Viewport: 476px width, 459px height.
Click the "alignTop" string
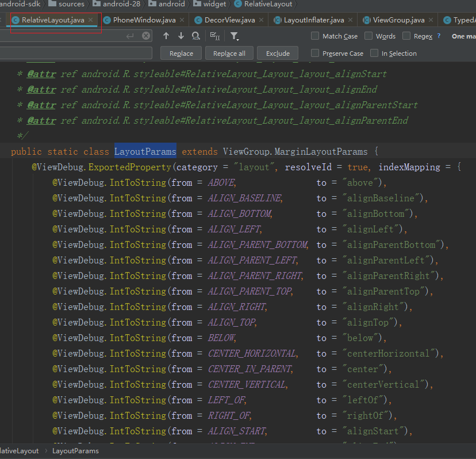coord(367,322)
